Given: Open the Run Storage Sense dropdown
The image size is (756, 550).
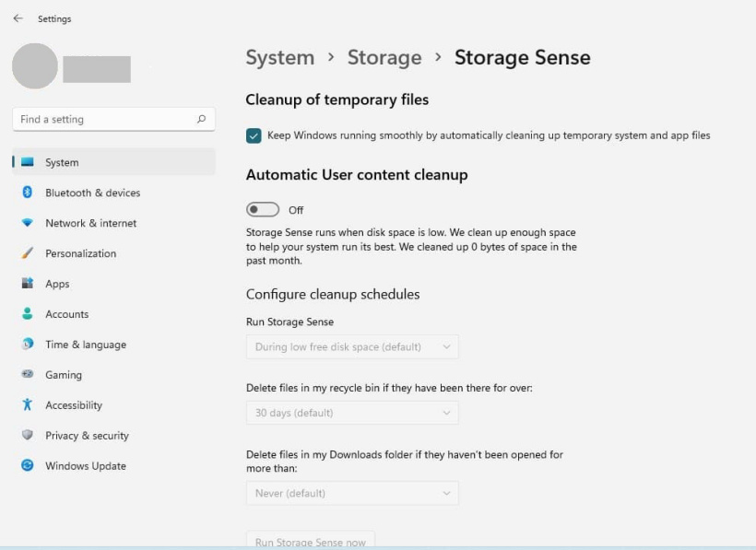Looking at the screenshot, I should [352, 346].
